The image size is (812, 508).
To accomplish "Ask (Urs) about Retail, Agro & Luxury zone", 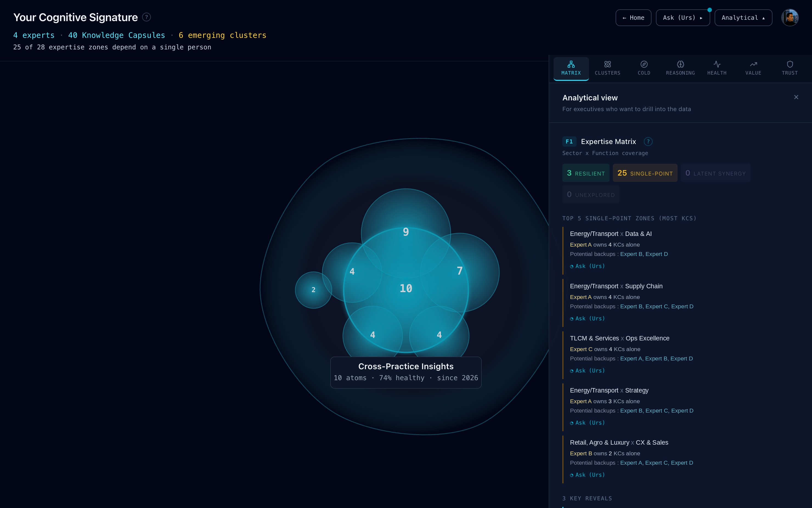I will coord(587,475).
